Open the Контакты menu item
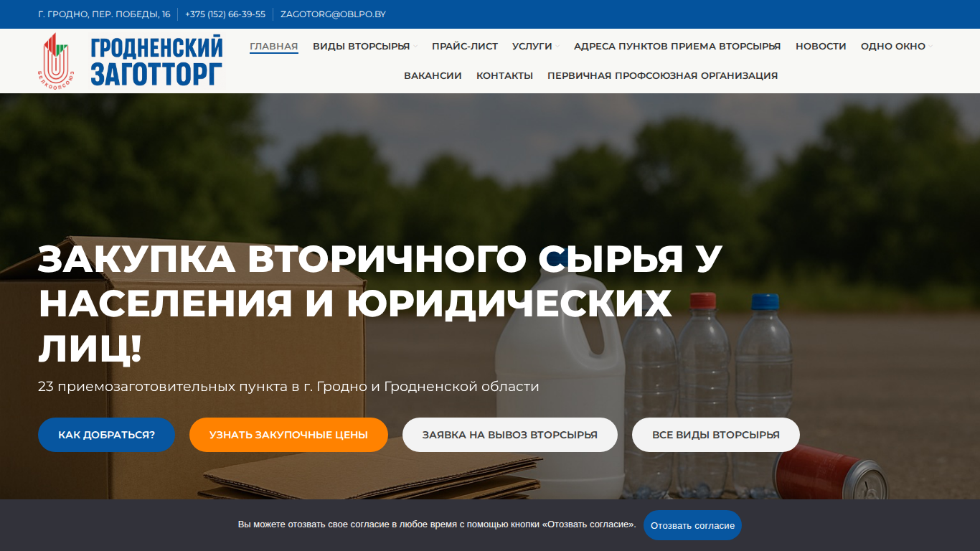The image size is (980, 551). pyautogui.click(x=504, y=75)
